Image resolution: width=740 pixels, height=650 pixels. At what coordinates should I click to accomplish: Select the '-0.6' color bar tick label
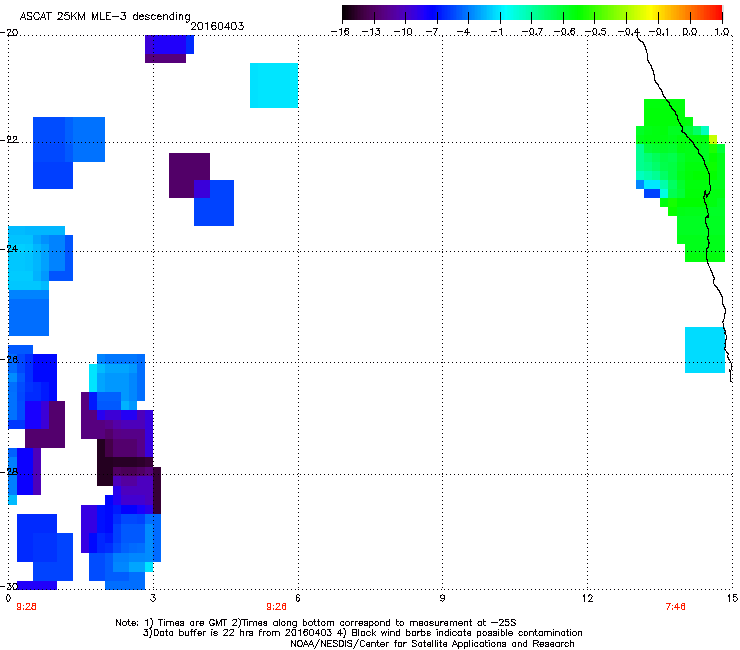[x=564, y=32]
